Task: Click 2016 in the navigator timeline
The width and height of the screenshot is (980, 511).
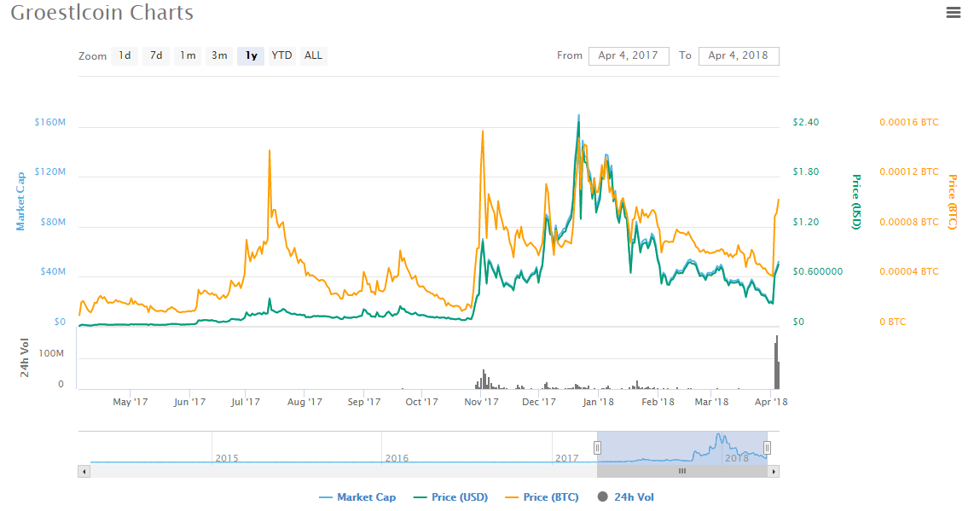Action: click(x=397, y=458)
